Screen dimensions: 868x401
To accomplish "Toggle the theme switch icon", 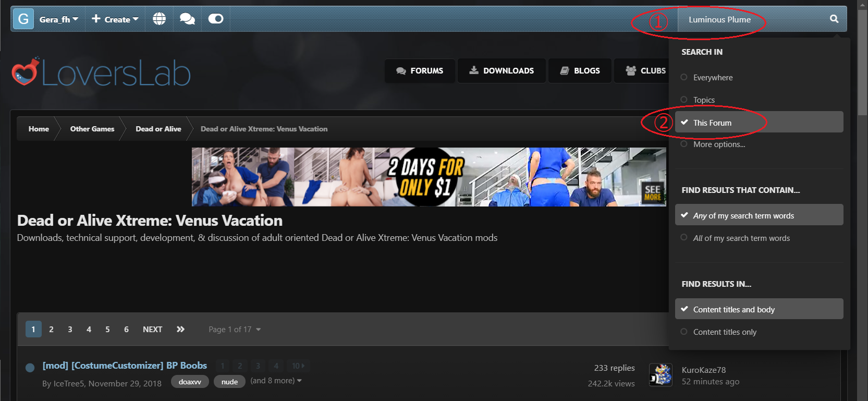I will [x=216, y=19].
